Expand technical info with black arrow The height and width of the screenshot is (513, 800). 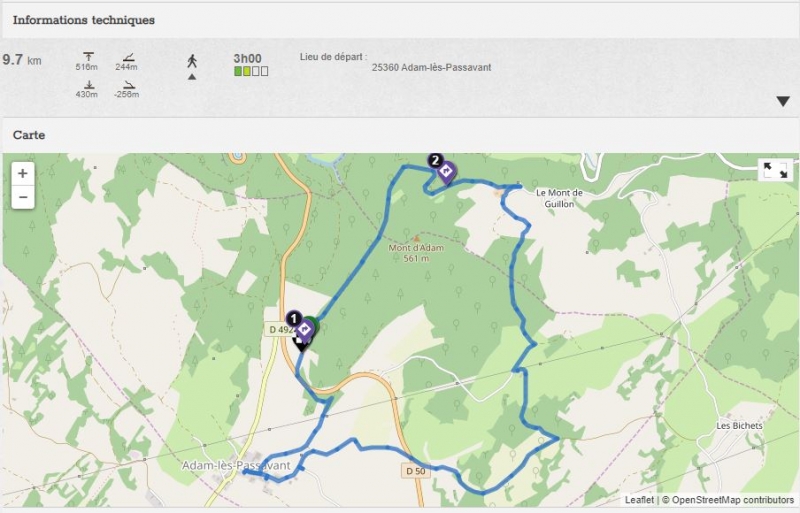(783, 102)
